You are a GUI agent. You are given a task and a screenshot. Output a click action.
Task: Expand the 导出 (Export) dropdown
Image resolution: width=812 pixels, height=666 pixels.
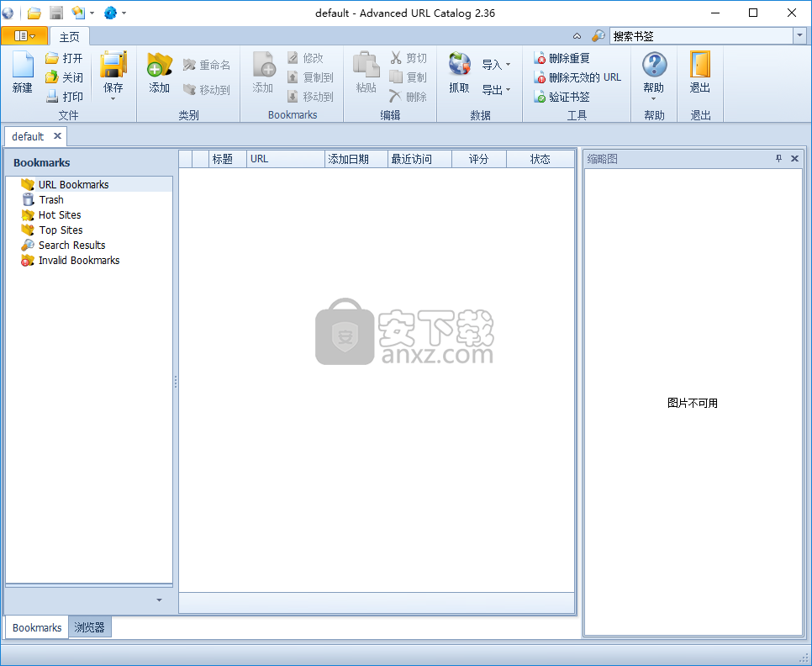[x=497, y=90]
